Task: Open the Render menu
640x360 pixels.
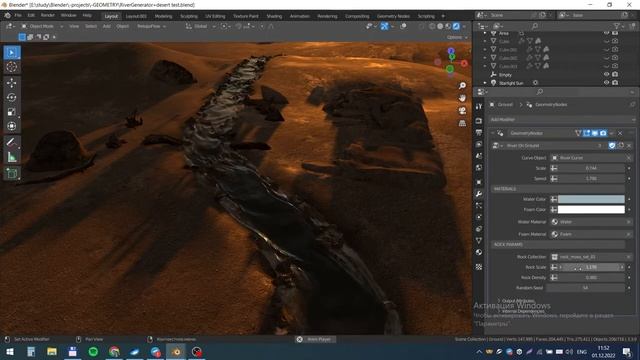Action: (48, 16)
